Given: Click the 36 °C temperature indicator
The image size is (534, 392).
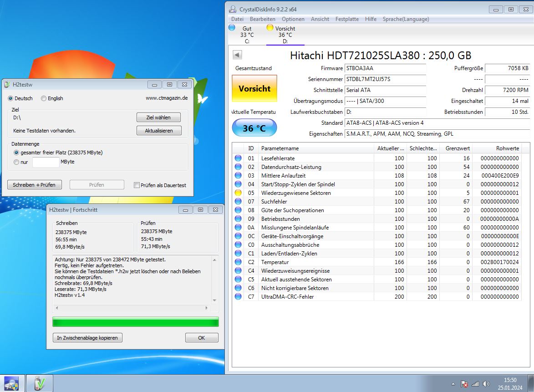Looking at the screenshot, I should click(x=254, y=128).
